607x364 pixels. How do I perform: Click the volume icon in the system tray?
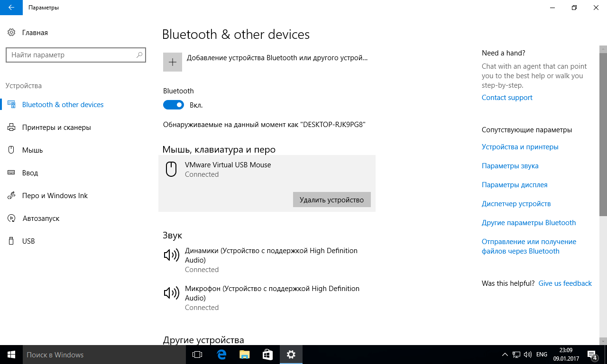pos(527,354)
